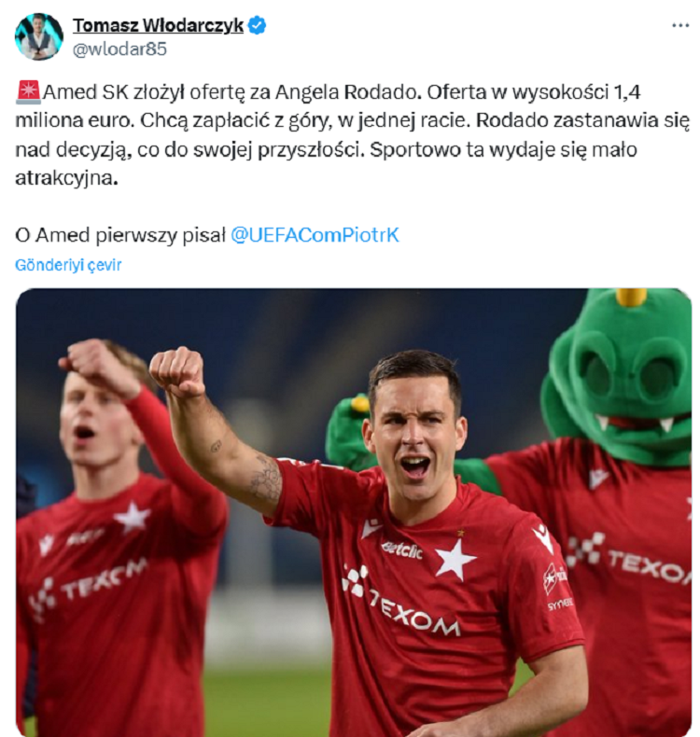The width and height of the screenshot is (700, 737).
Task: Click the blue verified badge
Action: click(x=258, y=25)
